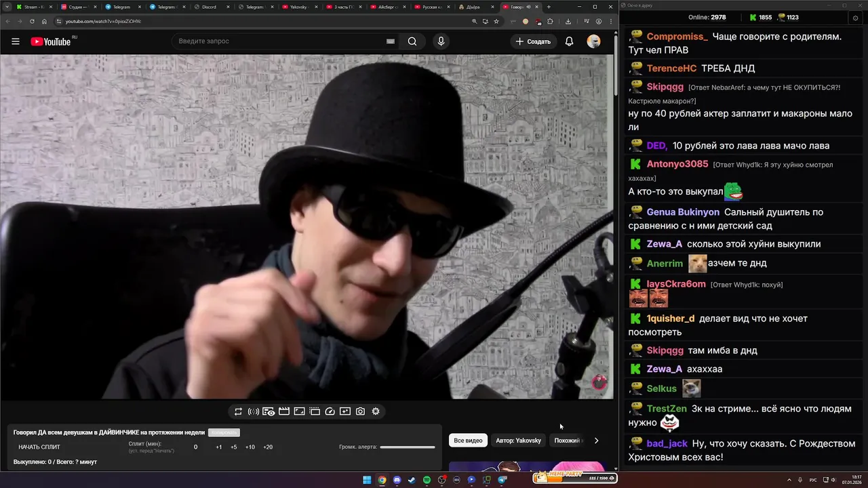The height and width of the screenshot is (488, 868).
Task: Open the recommended video thumbnail below chips
Action: click(x=526, y=466)
